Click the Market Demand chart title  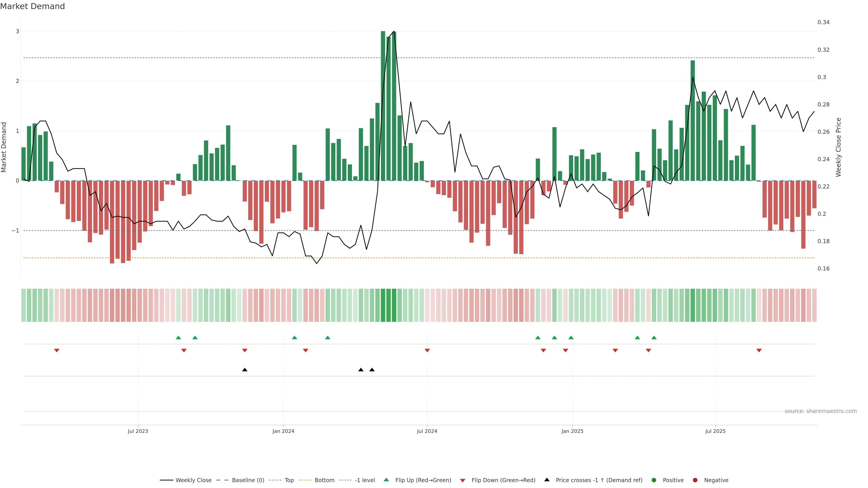(x=32, y=6)
